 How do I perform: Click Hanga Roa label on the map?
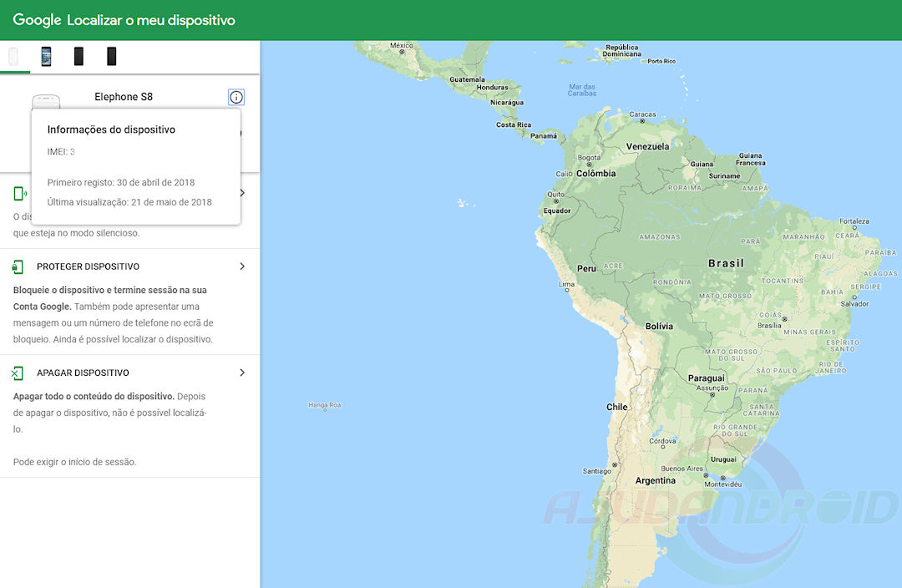point(324,405)
